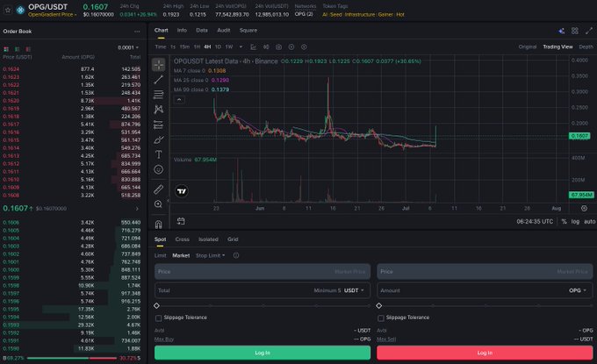
Task: Select the crosshair cursor tool in chart toolbar
Action: coord(158,65)
